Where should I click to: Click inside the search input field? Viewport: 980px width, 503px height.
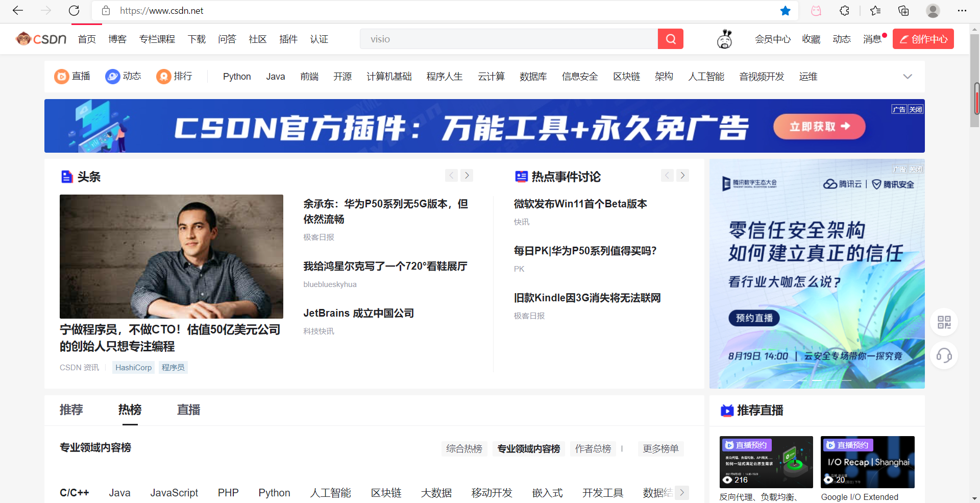pos(510,39)
